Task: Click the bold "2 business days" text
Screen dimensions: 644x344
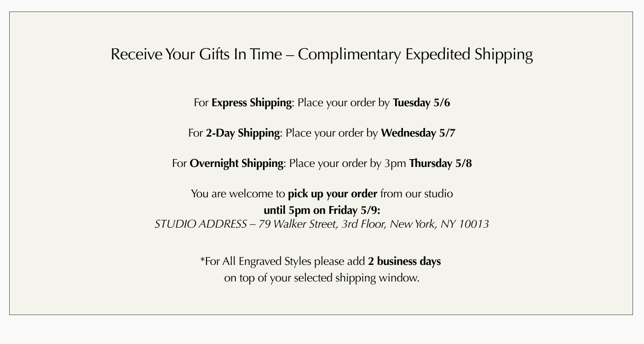Action: pyautogui.click(x=404, y=261)
